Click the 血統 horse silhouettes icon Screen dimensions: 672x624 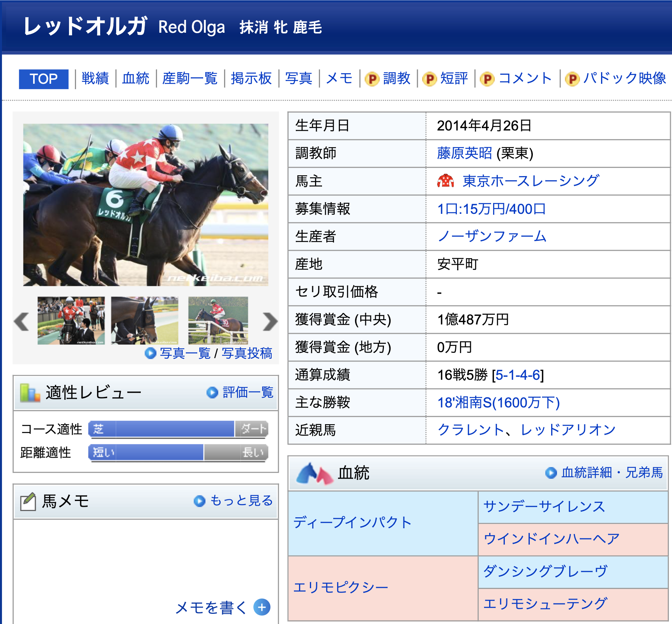(x=315, y=473)
